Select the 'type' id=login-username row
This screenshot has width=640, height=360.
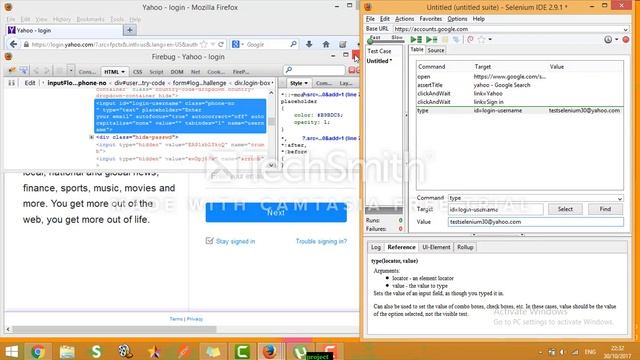coord(520,111)
